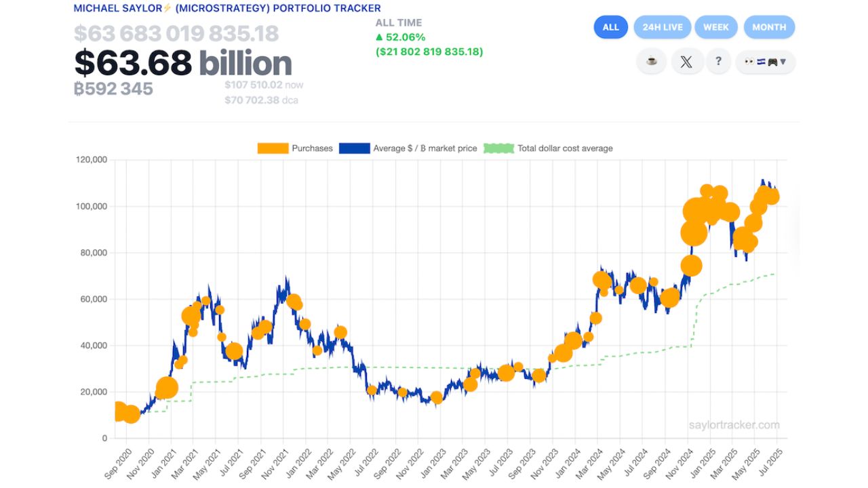The width and height of the screenshot is (868, 488).
Task: Open the coffee cup donate icon
Action: (x=651, y=62)
